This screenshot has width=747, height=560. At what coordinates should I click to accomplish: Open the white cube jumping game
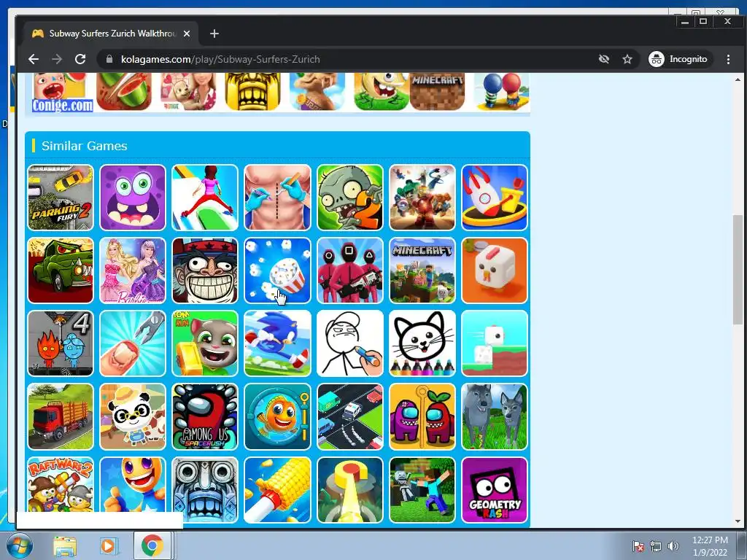point(495,343)
